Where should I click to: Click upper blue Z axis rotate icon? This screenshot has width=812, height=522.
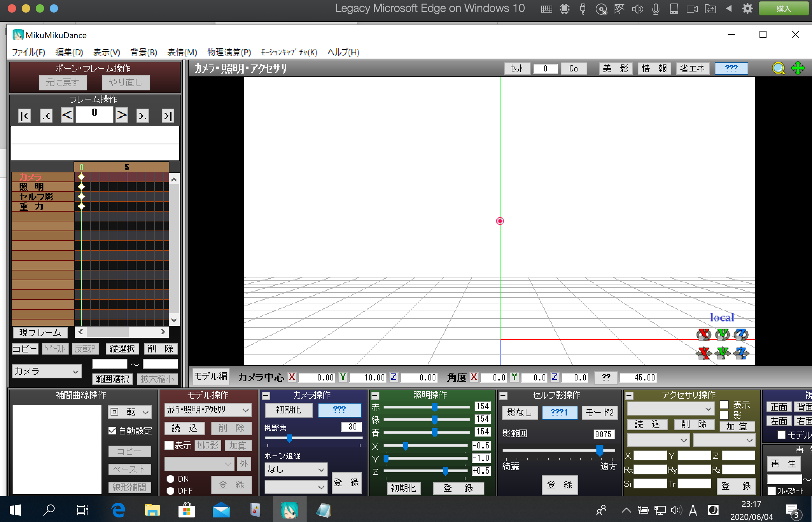[x=741, y=334]
